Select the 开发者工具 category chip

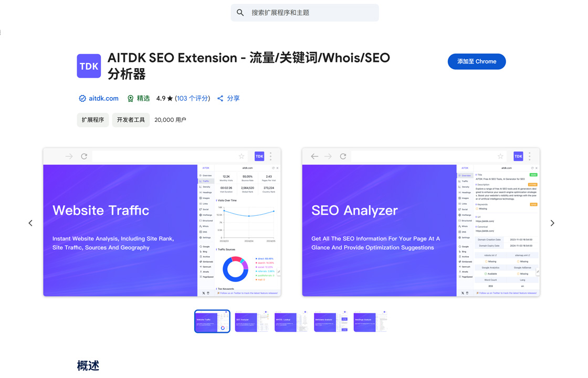click(x=131, y=120)
